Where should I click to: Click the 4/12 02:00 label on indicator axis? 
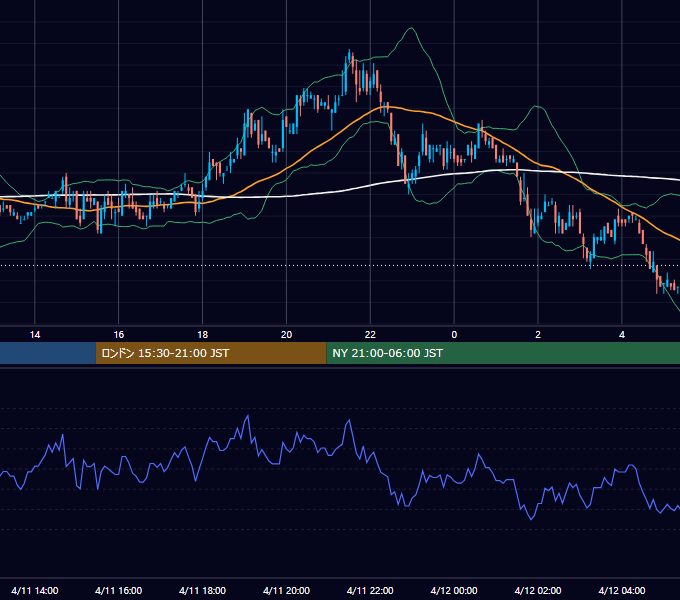pos(538,590)
